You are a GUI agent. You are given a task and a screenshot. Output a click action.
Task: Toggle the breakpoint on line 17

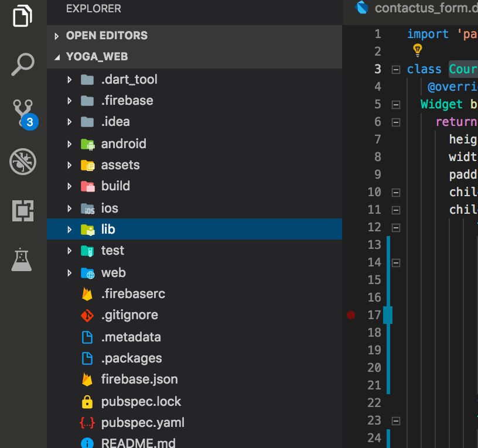click(x=351, y=315)
